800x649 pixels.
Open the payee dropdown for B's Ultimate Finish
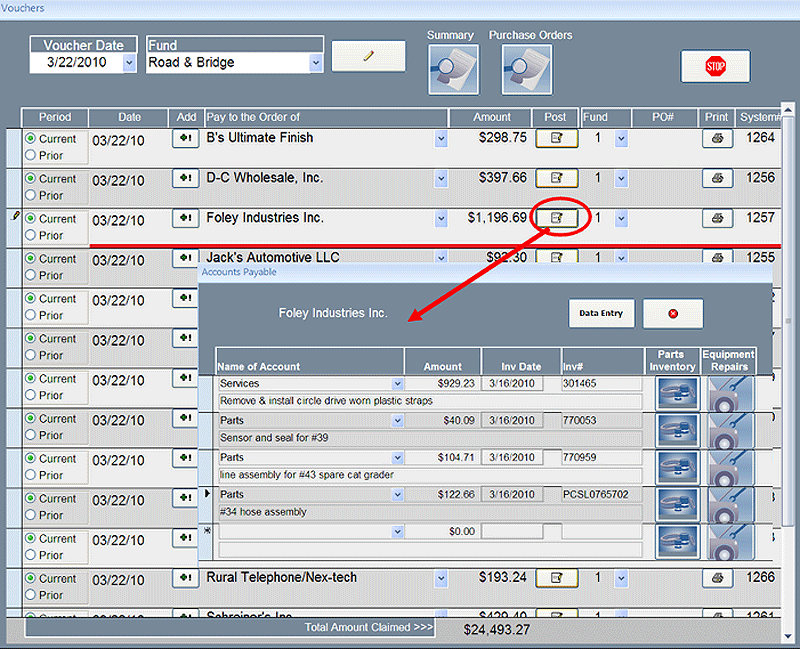[x=441, y=138]
